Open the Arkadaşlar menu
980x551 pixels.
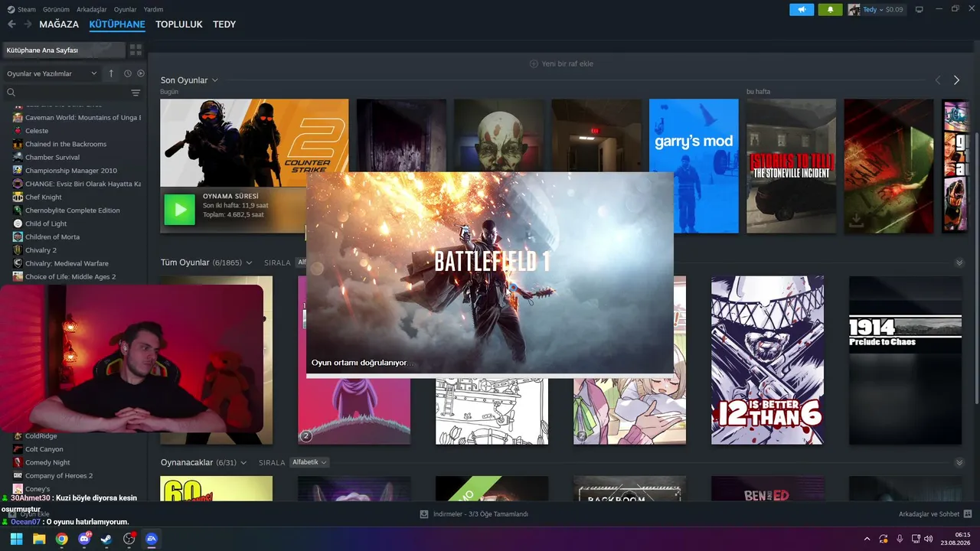(92, 9)
